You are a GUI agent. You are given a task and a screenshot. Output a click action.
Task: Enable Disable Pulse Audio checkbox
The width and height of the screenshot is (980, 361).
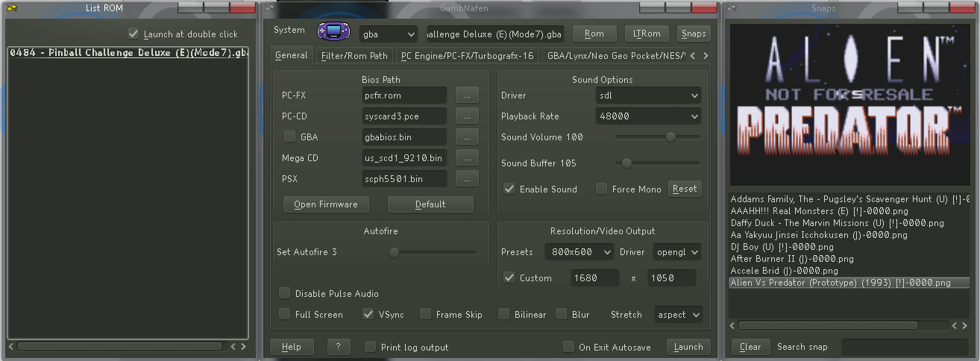pos(284,293)
